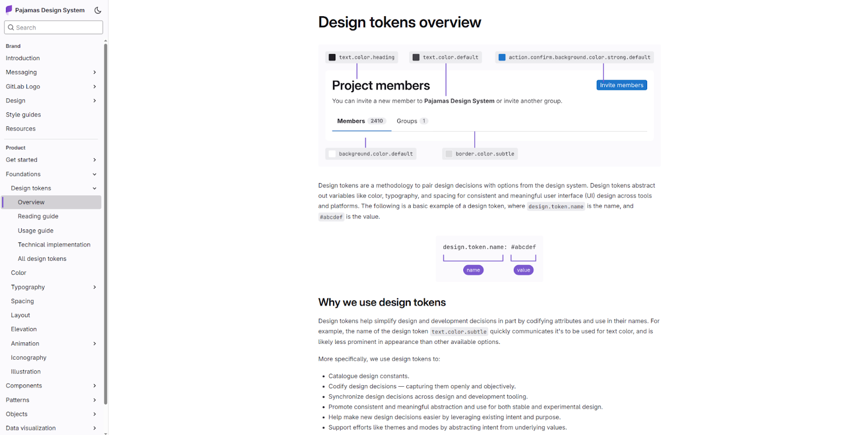This screenshot has width=868, height=435.
Task: Open the Style guides page
Action: 23,114
